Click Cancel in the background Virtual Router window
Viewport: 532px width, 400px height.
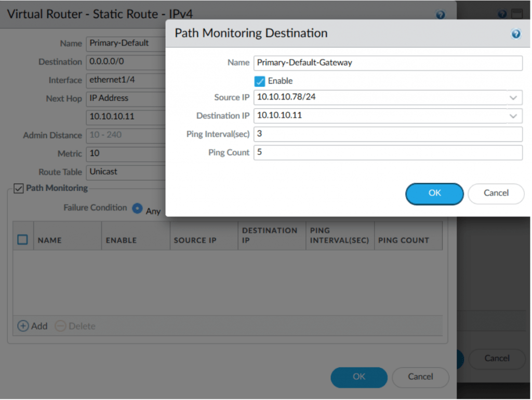click(497, 358)
